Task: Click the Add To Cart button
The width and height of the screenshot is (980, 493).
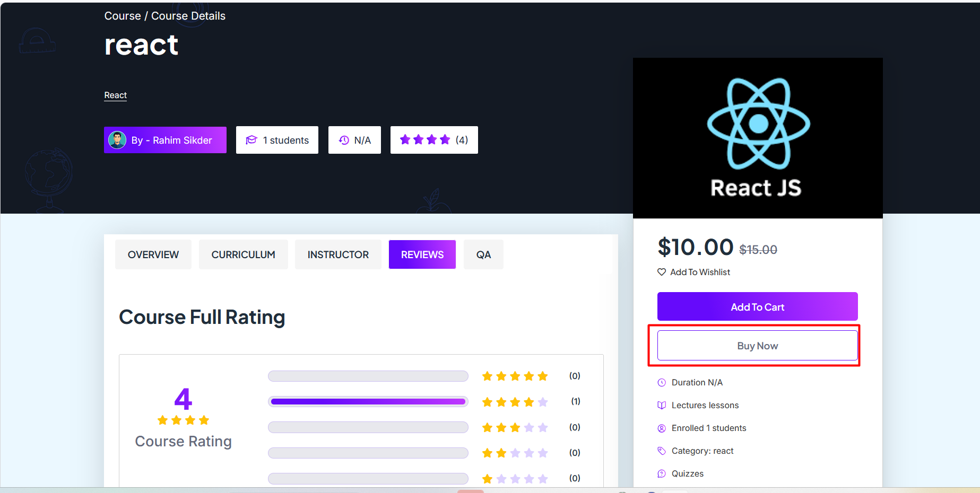Action: click(758, 306)
